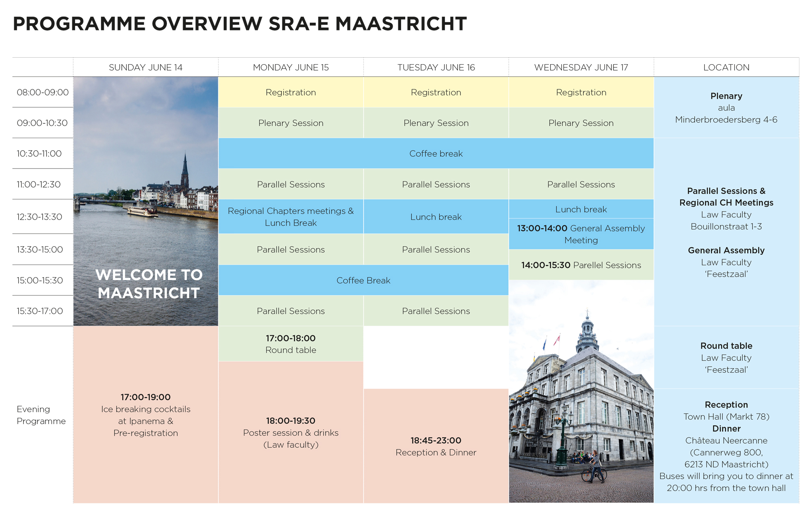The height and width of the screenshot is (516, 812).
Task: Open Monday's Registration cell
Action: (x=291, y=92)
